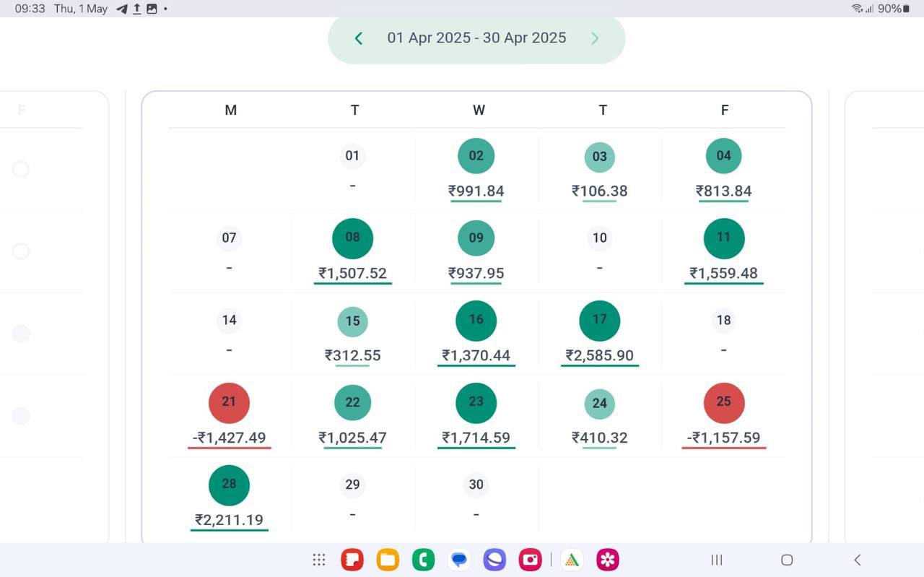The height and width of the screenshot is (577, 924).
Task: Open the green Phone app
Action: [423, 560]
